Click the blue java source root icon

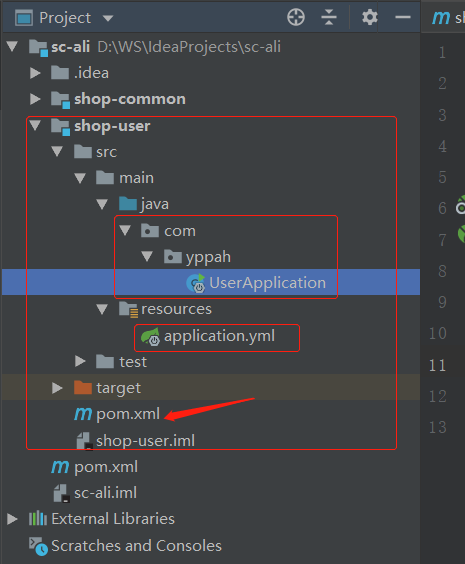[128, 204]
